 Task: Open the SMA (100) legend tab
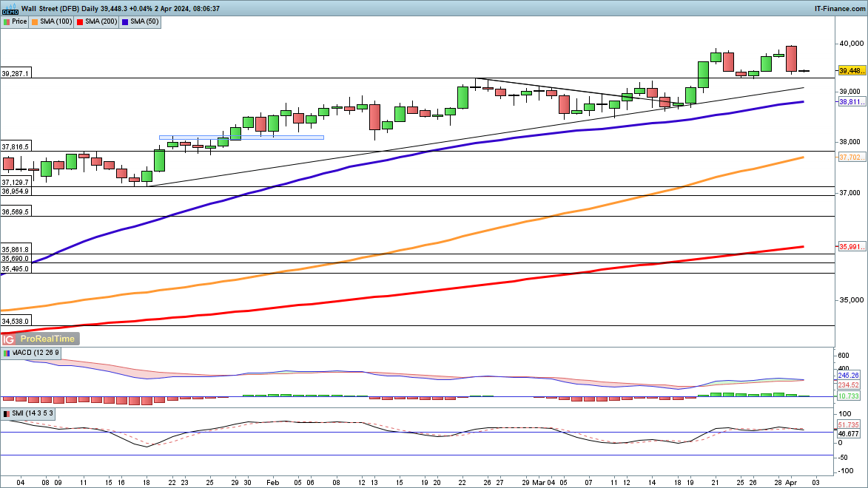(52, 21)
